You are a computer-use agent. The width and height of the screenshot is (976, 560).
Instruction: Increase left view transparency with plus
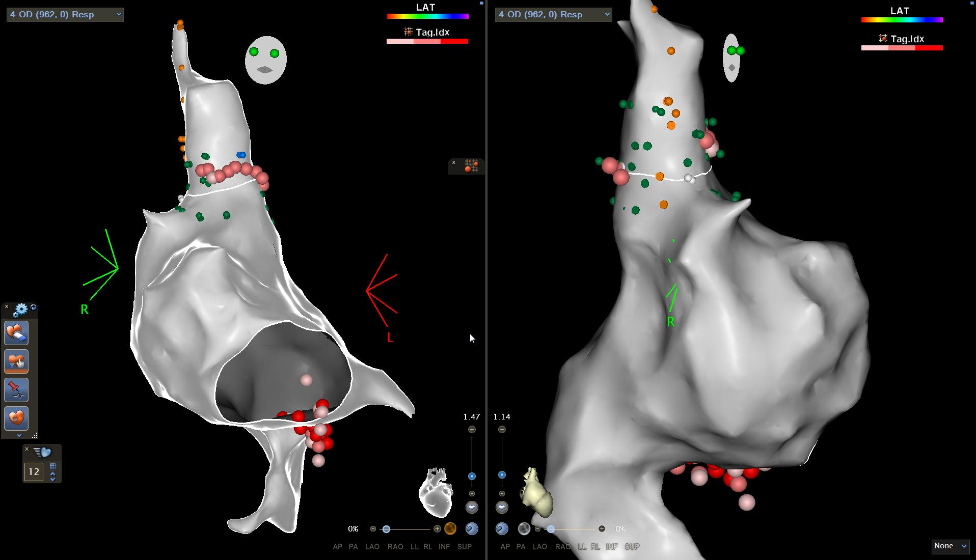coord(437,529)
